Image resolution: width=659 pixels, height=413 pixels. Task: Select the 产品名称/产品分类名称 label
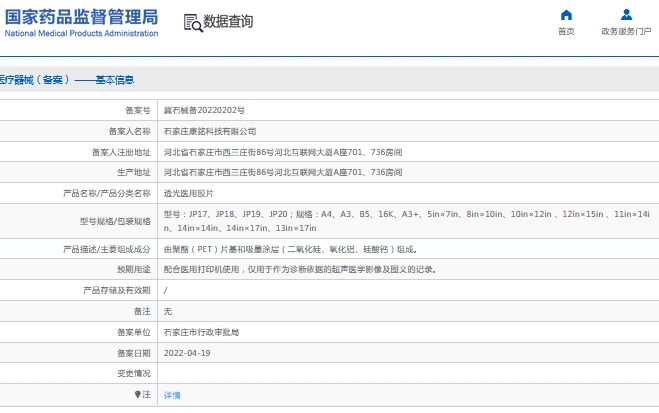coord(107,193)
